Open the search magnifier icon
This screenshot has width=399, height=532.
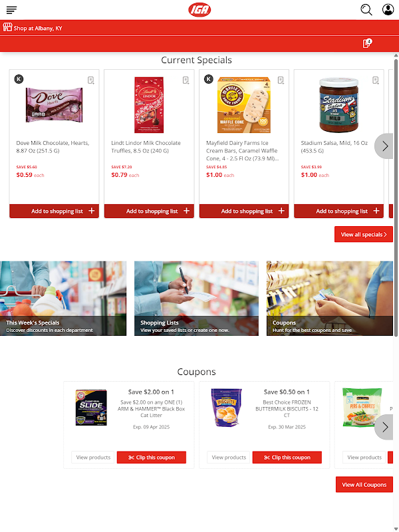[366, 10]
